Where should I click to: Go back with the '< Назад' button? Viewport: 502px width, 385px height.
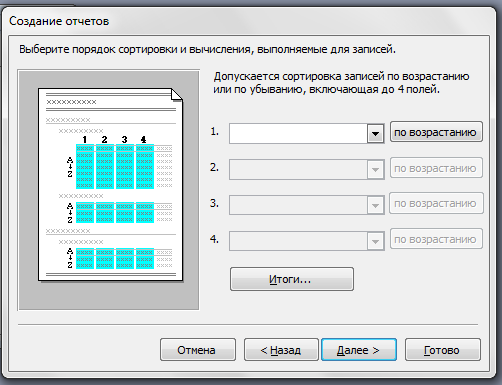(281, 350)
